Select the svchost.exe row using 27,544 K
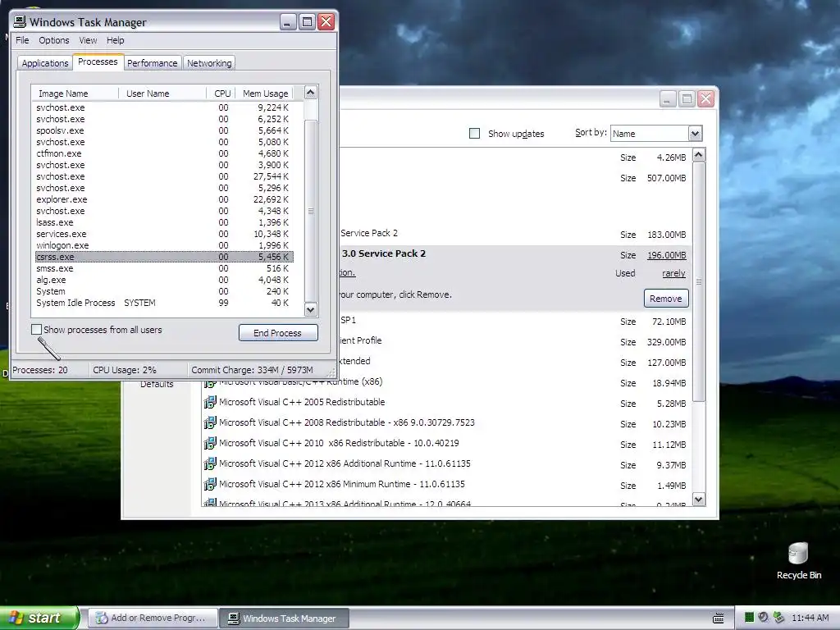 [x=164, y=177]
